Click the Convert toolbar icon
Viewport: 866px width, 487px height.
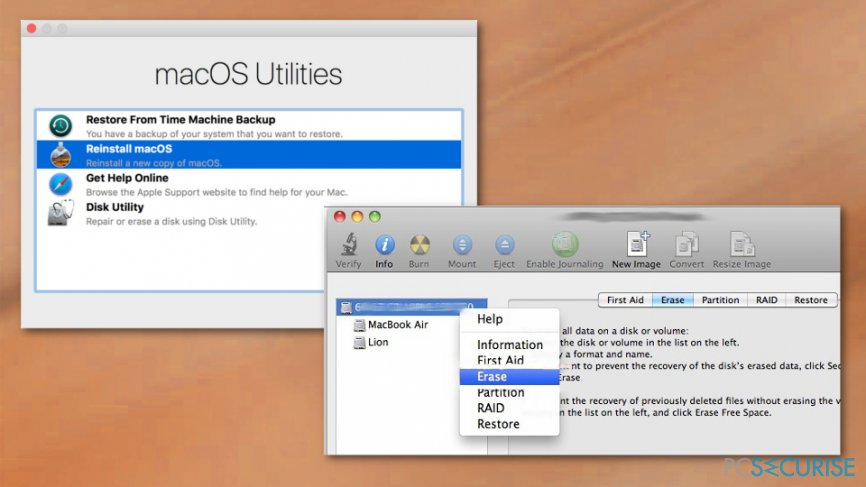687,244
